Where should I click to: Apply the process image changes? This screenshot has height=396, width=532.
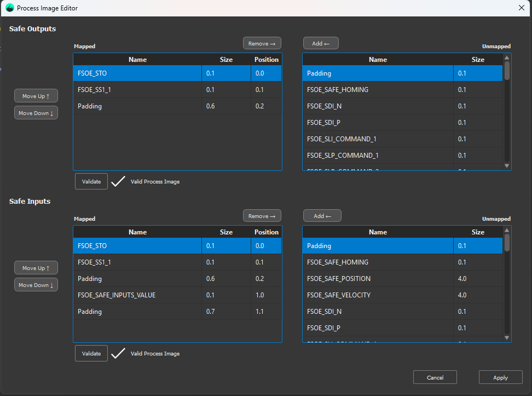pos(500,377)
